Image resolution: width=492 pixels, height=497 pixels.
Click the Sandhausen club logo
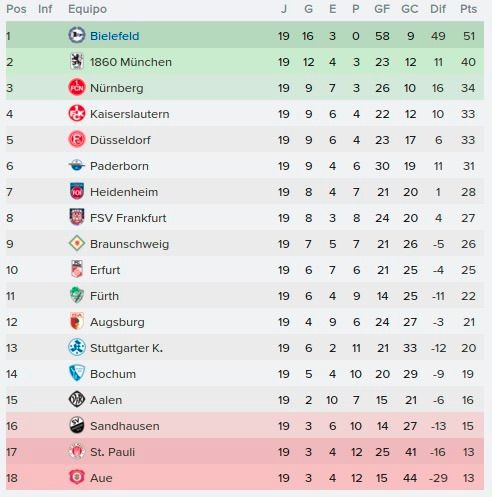click(77, 425)
